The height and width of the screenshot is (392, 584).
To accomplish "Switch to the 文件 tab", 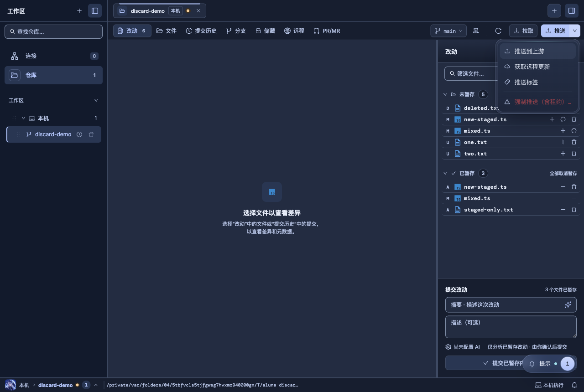I will (x=167, y=31).
